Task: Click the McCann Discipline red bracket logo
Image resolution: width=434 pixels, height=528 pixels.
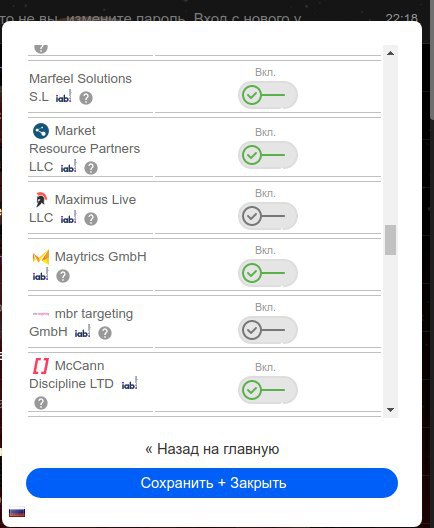Action: [41, 366]
